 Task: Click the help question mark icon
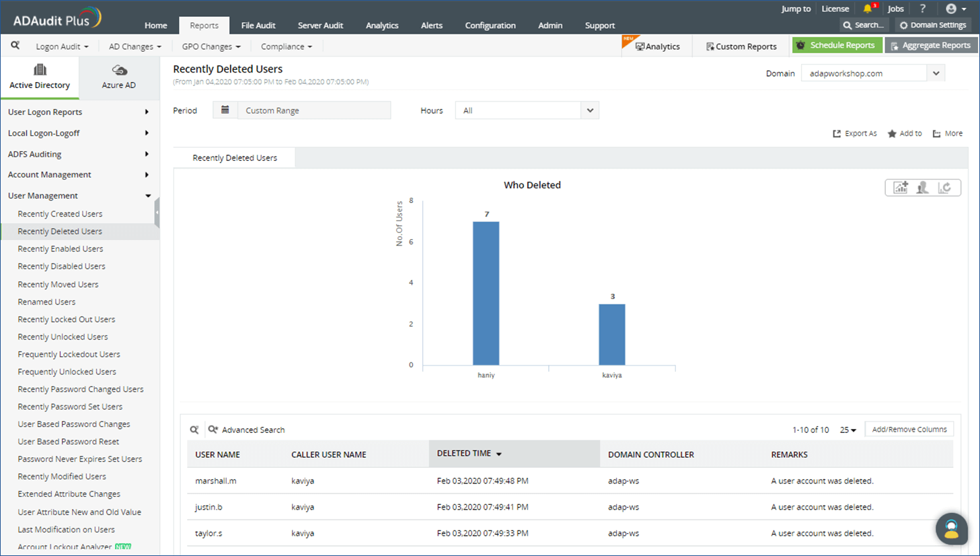coord(923,9)
